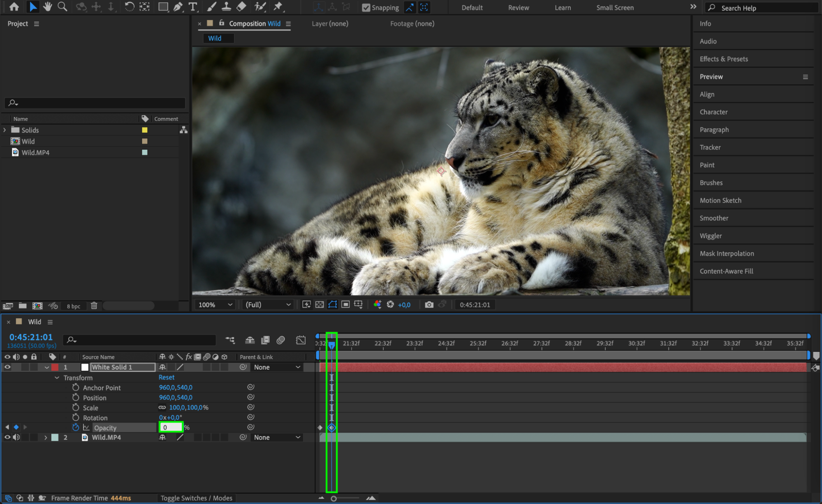Toggle Opacity stopwatch animation
The width and height of the screenshot is (822, 504).
click(x=76, y=428)
